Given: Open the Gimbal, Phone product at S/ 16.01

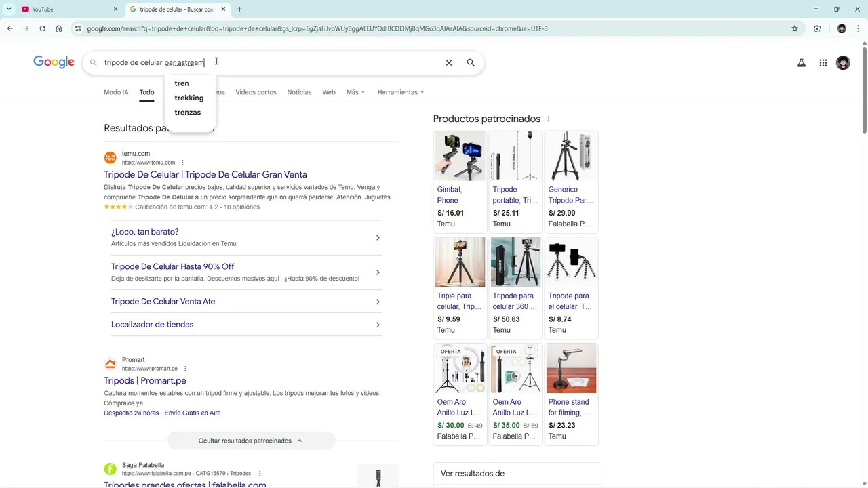Looking at the screenshot, I should 460,182.
